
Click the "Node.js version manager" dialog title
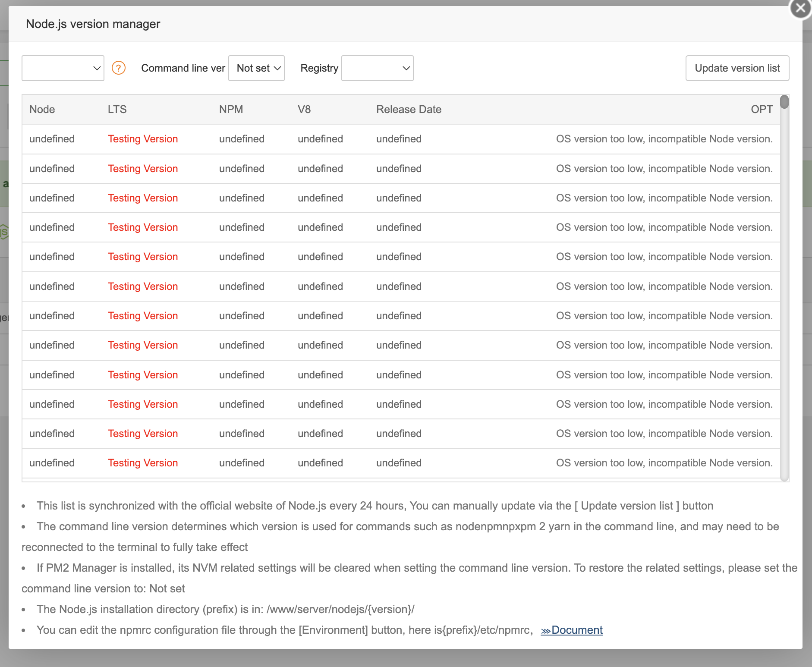(93, 24)
